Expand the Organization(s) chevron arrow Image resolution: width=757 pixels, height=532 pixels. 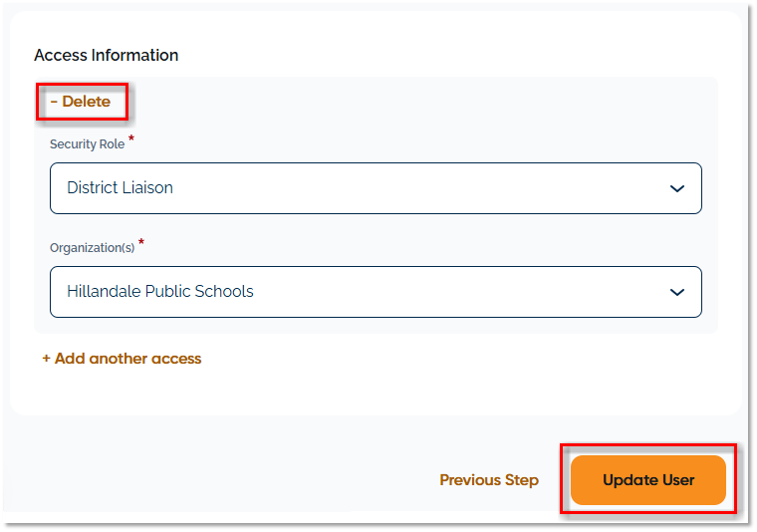677,292
